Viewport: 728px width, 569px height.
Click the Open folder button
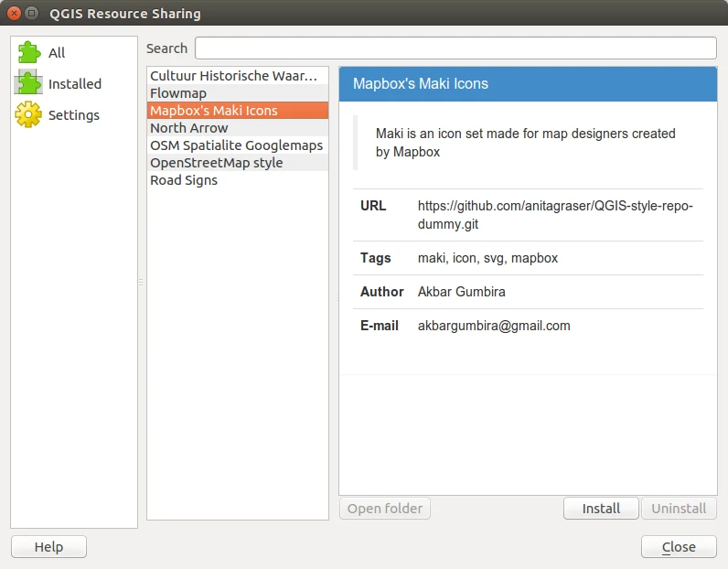[385, 508]
